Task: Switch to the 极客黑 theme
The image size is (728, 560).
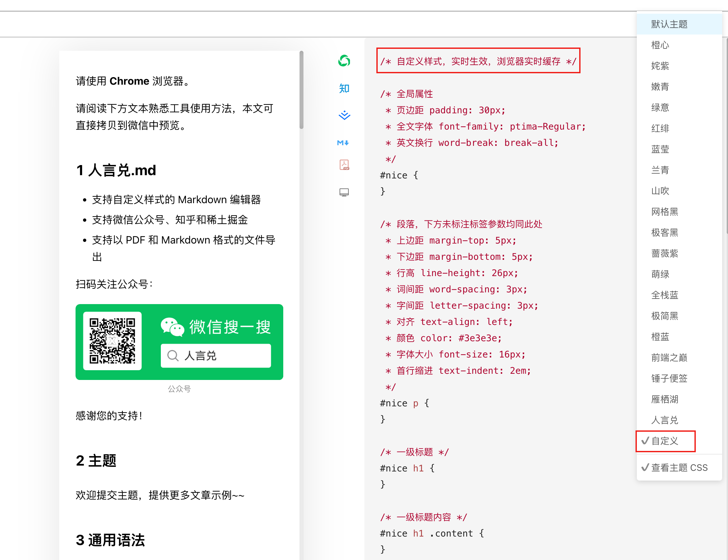Action: 679,232
